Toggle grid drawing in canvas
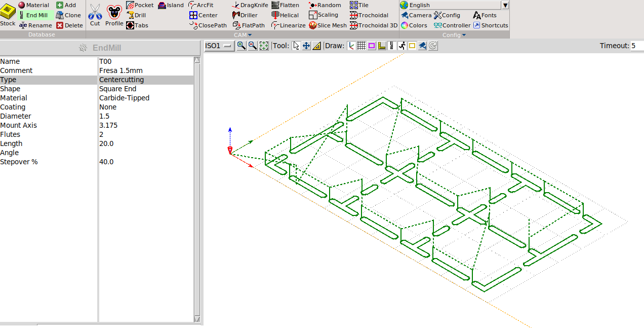The height and width of the screenshot is (328, 644). [x=361, y=46]
